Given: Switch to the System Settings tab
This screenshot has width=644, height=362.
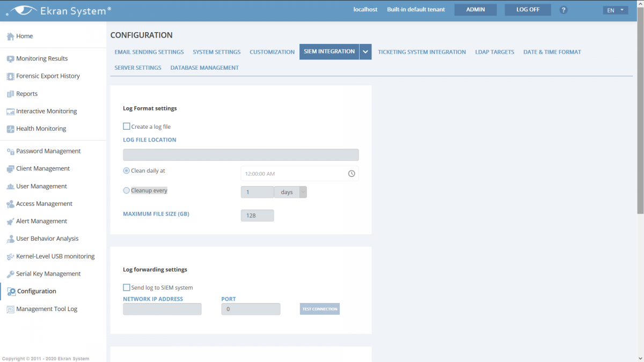Looking at the screenshot, I should coord(217,52).
